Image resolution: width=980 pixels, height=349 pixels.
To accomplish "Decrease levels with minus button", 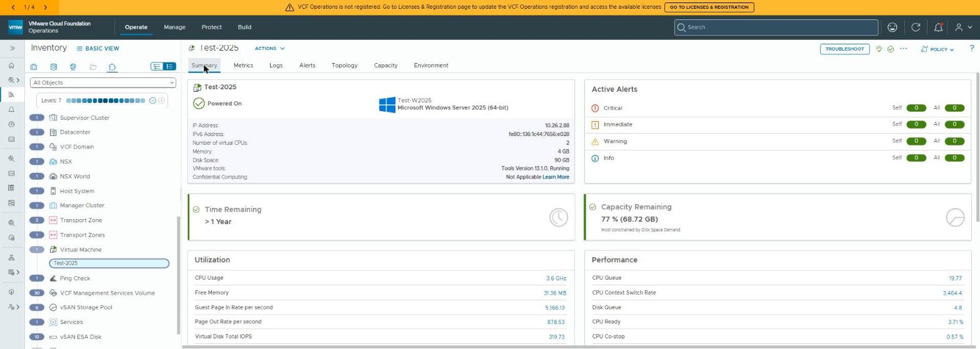I will coord(152,101).
